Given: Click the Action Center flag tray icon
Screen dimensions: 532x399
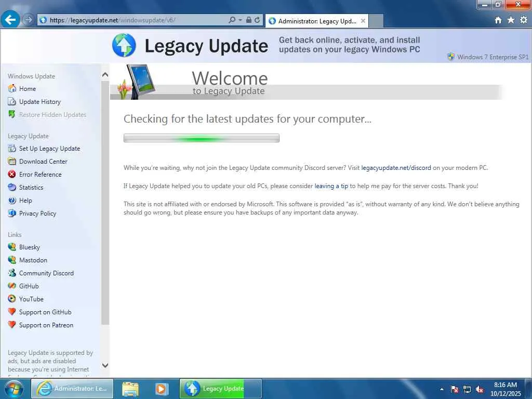Looking at the screenshot, I should (x=454, y=389).
